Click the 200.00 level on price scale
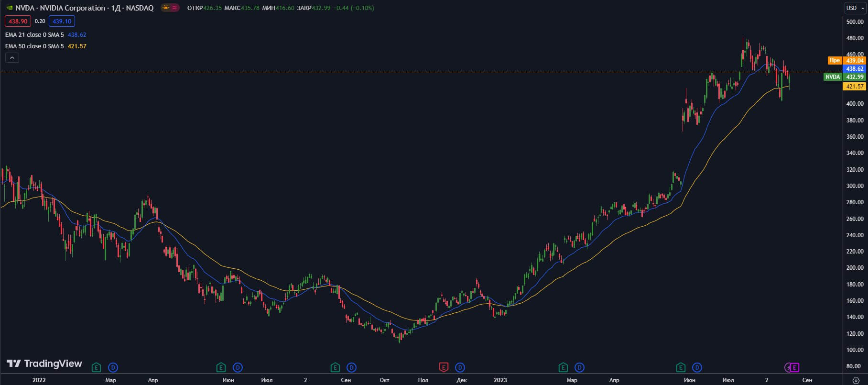868x385 pixels. coord(855,268)
